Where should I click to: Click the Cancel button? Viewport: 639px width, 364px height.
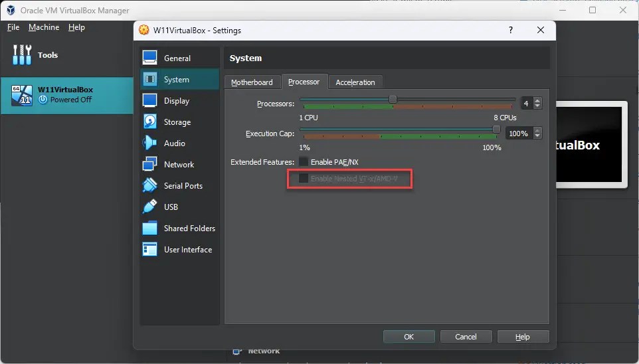tap(466, 337)
